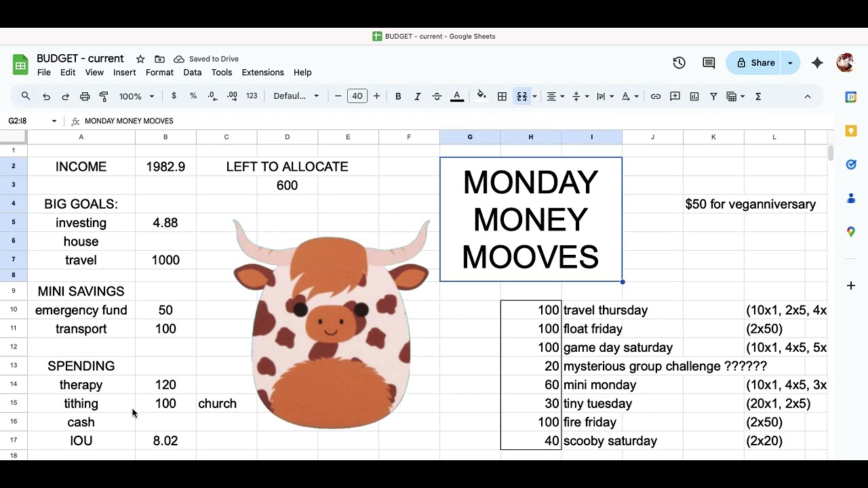
Task: Open text wrapping dropdown
Action: (605, 96)
